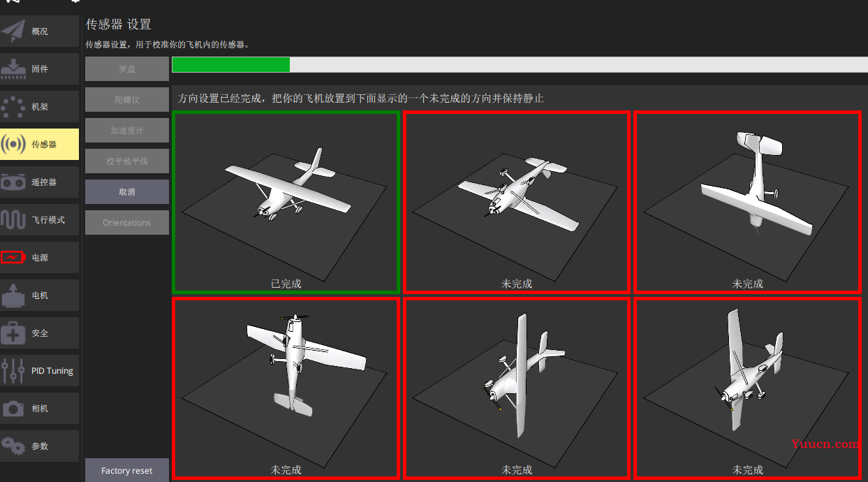The height and width of the screenshot is (482, 868).
Task: Click the Orientations button
Action: pyautogui.click(x=127, y=223)
